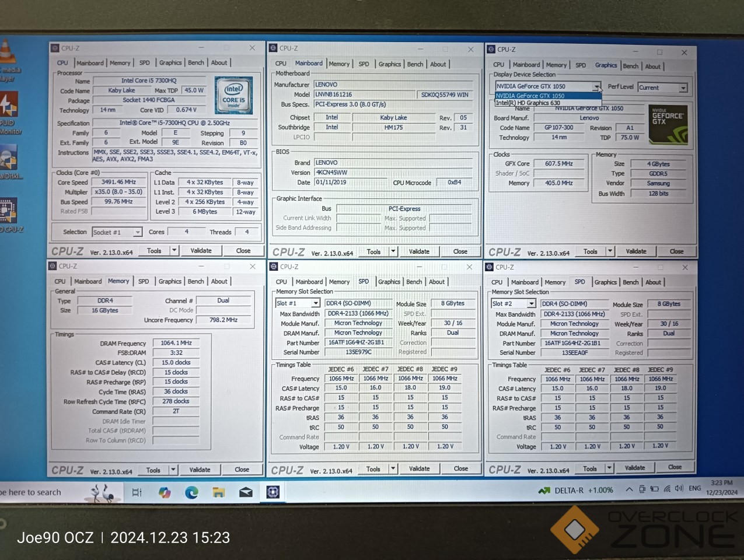The image size is (744, 560).
Task: Open Microsoft Edge from the taskbar
Action: click(x=191, y=493)
